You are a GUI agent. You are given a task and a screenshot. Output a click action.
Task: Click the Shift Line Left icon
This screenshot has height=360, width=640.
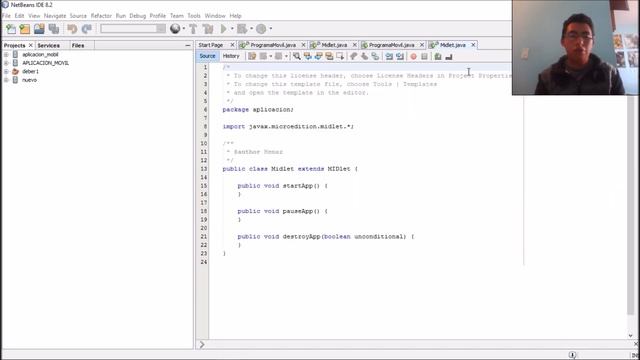coord(389,56)
